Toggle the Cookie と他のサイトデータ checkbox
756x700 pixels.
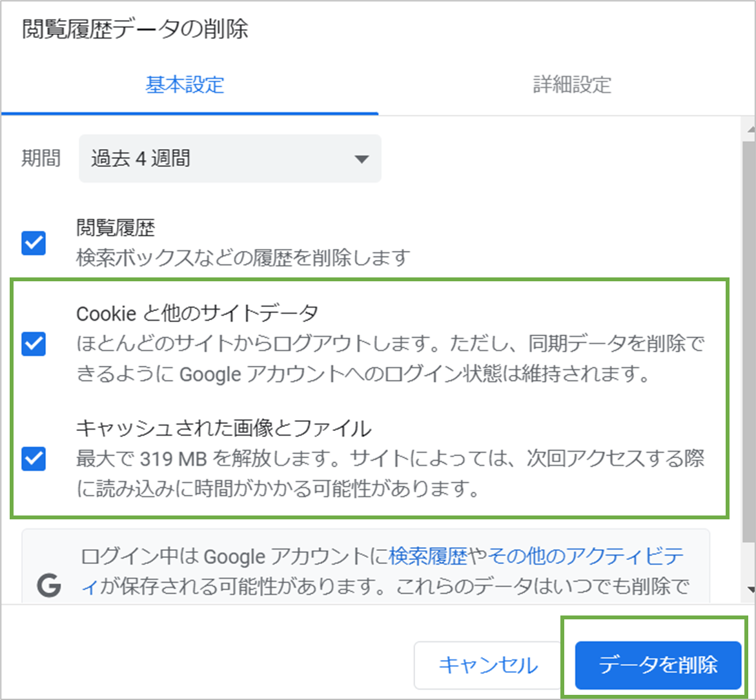point(34,343)
